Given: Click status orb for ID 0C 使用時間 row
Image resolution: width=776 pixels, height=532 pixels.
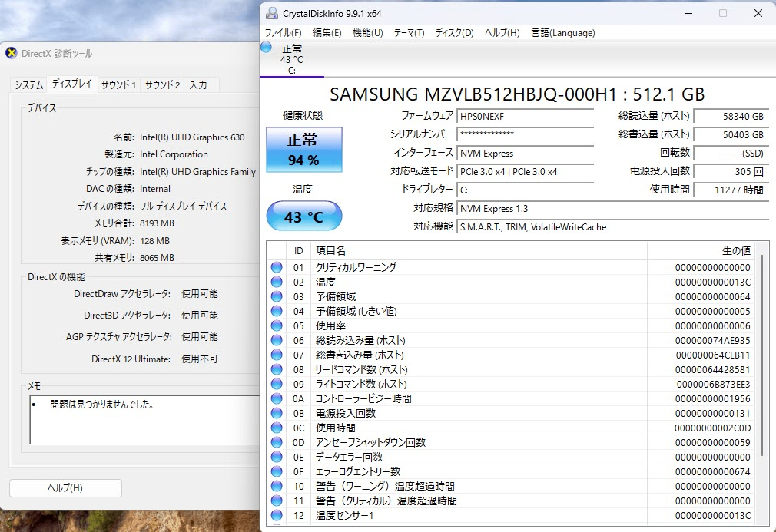Looking at the screenshot, I should click(x=277, y=428).
